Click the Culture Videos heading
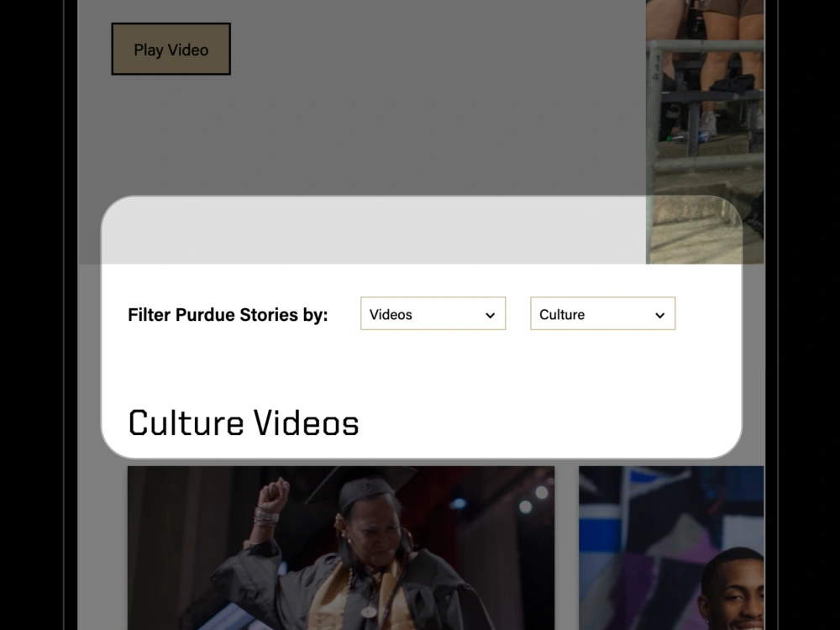This screenshot has width=840, height=630. [244, 423]
